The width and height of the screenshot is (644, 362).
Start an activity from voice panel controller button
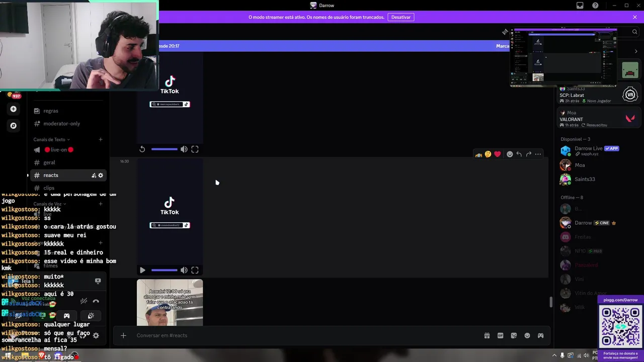coord(66,316)
